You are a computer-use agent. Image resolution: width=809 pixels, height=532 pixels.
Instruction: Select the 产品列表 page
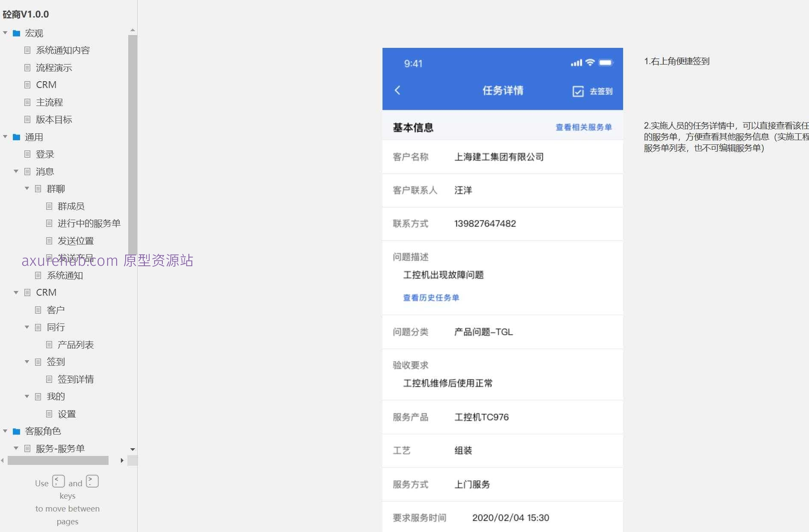coord(76,344)
